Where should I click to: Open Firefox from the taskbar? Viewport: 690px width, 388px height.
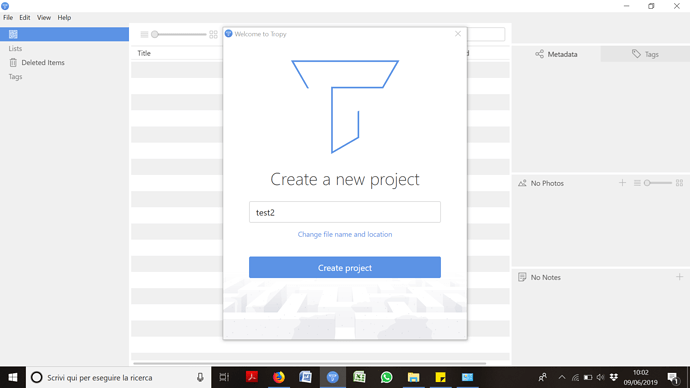[279, 377]
